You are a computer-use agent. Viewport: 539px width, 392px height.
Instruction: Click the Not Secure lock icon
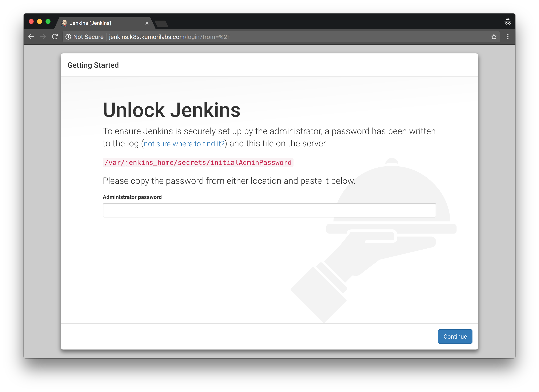click(x=68, y=37)
